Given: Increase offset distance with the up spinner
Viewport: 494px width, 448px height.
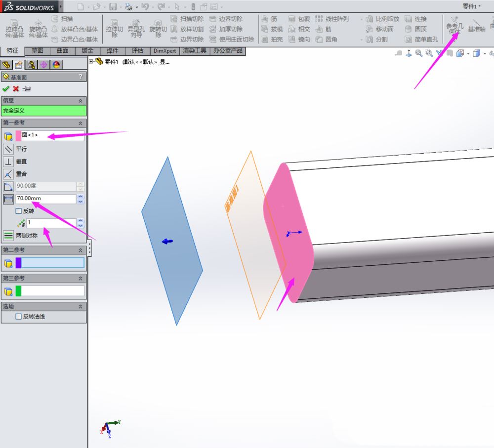Looking at the screenshot, I should (x=81, y=197).
